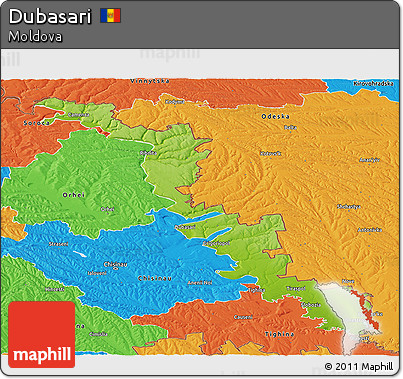This screenshot has height=379, width=403.
Task: Click the Anenii Noi town label
Action: tap(200, 283)
